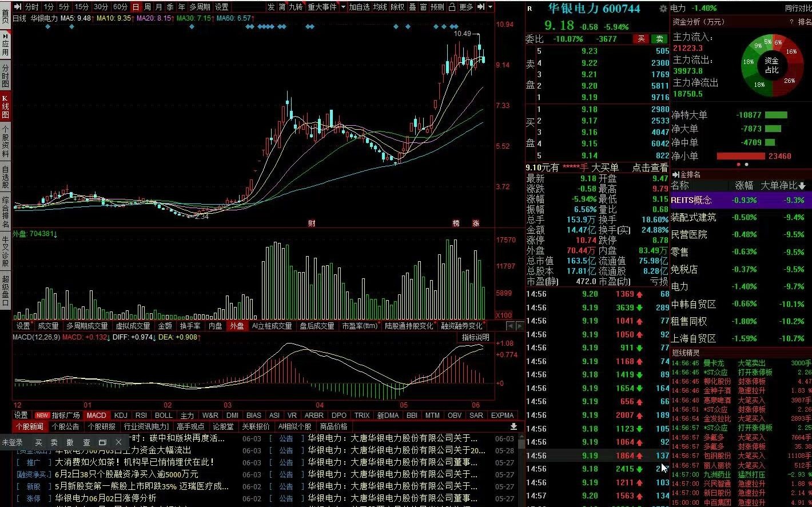Open 自选股 in left sidebar
The width and height of the screenshot is (812, 507).
tap(5, 177)
